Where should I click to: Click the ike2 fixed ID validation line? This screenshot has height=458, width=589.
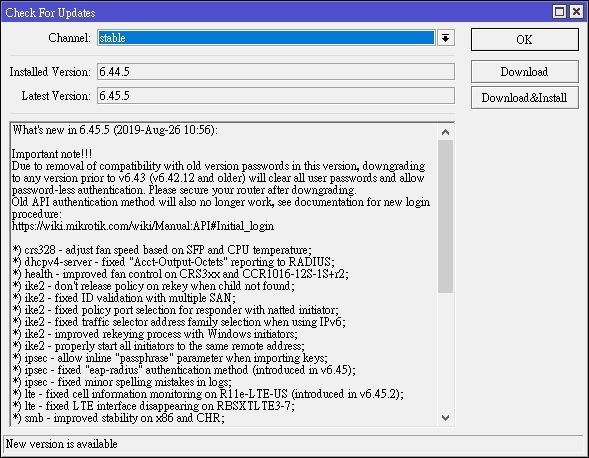coord(124,298)
